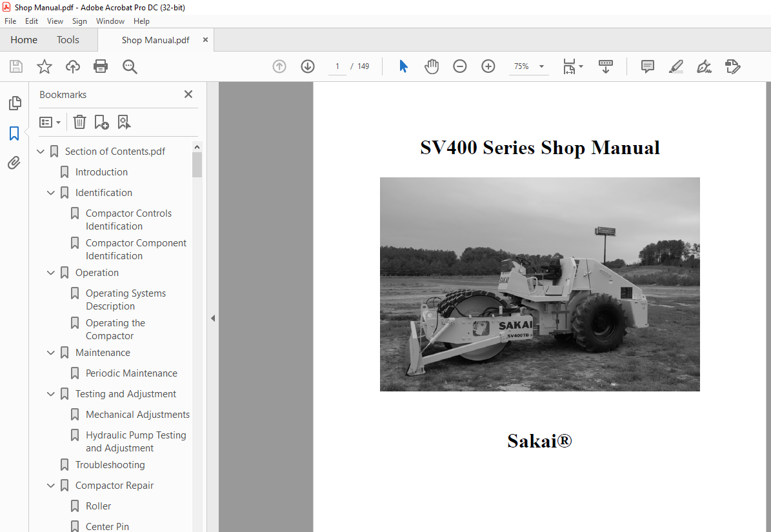
Task: Collapse Section of Contents.pdf bookmark
Action: pyautogui.click(x=41, y=152)
